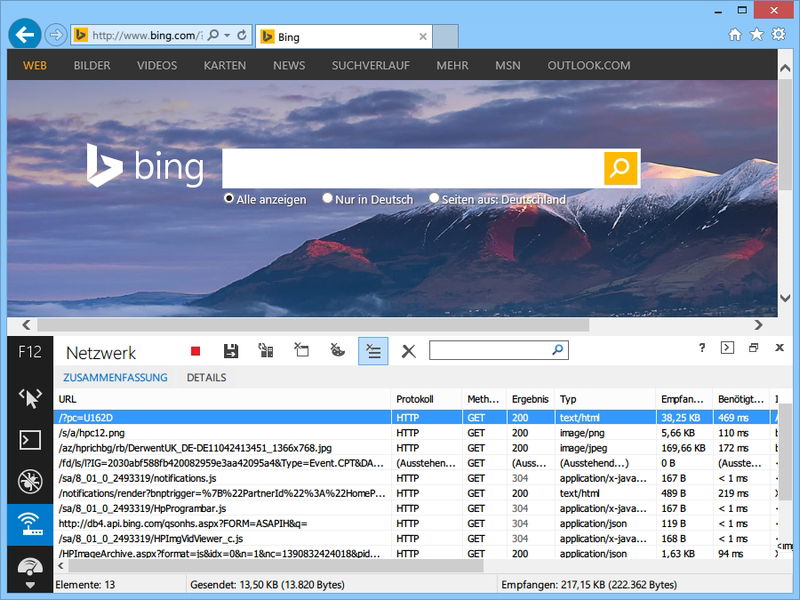Unpin the F12 developer tools window
This screenshot has height=600, width=800.
pos(753,347)
